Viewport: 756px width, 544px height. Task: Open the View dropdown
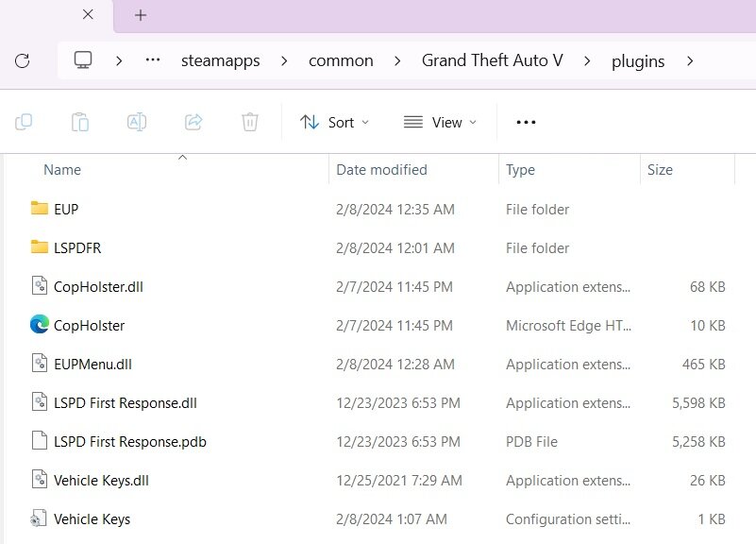pos(440,123)
